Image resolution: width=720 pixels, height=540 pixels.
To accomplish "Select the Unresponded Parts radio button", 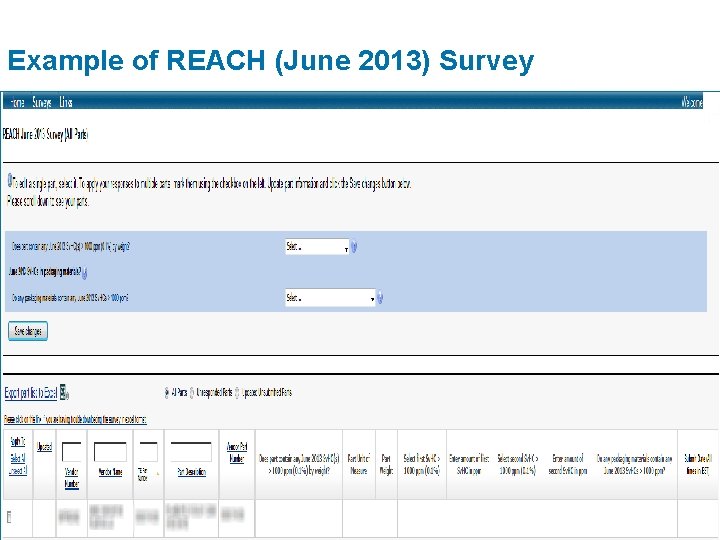I will [x=192, y=393].
